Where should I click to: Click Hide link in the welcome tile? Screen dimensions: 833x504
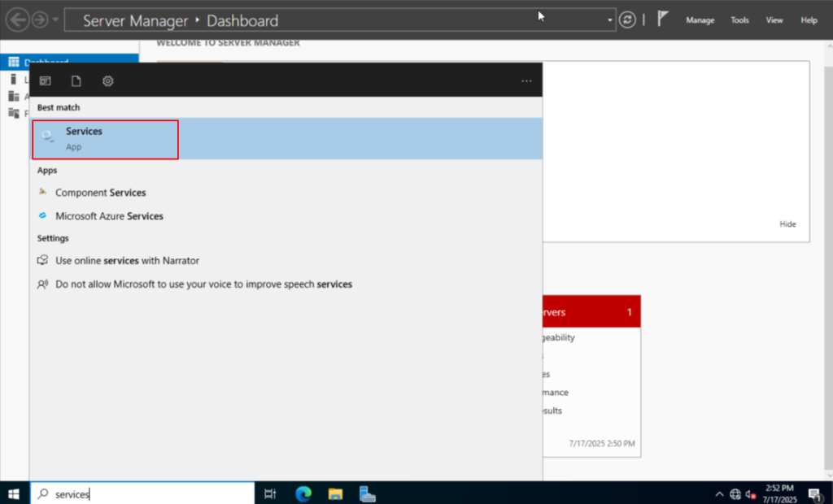(x=787, y=224)
